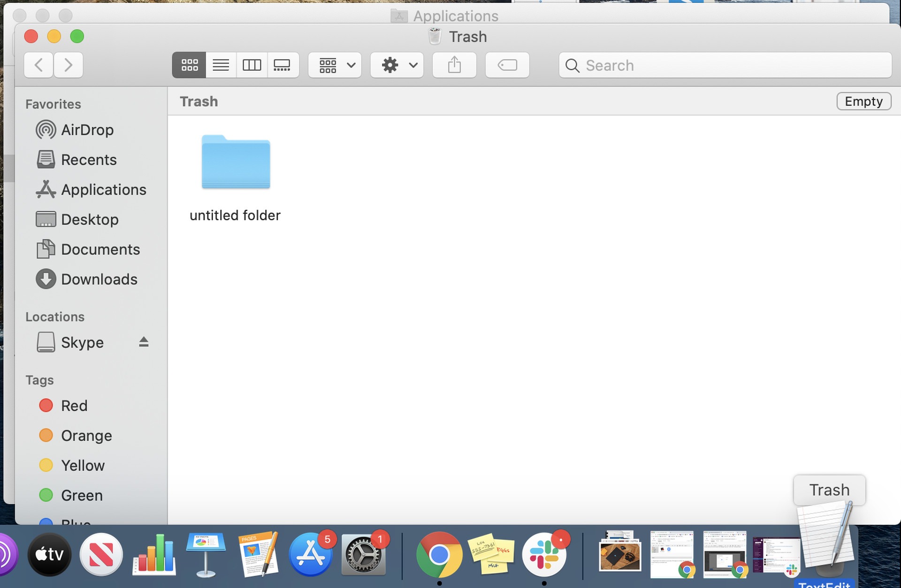Switch to column view in Finder

[x=252, y=64]
